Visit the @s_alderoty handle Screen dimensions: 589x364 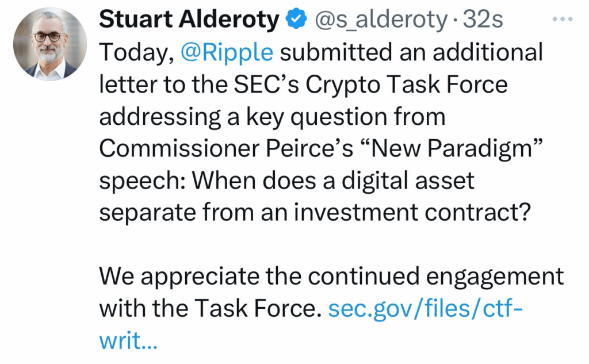point(381,20)
